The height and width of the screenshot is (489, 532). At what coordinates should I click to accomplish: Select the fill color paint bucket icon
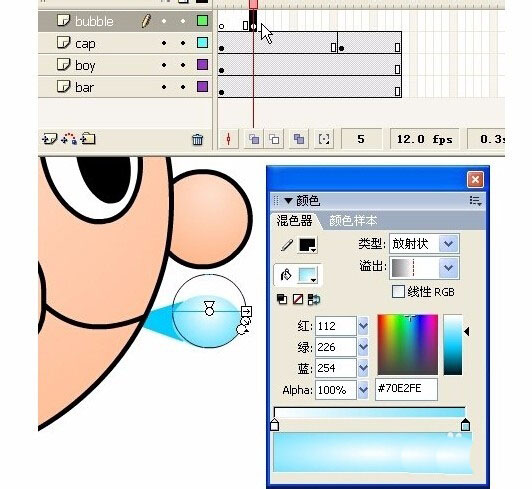coord(286,275)
